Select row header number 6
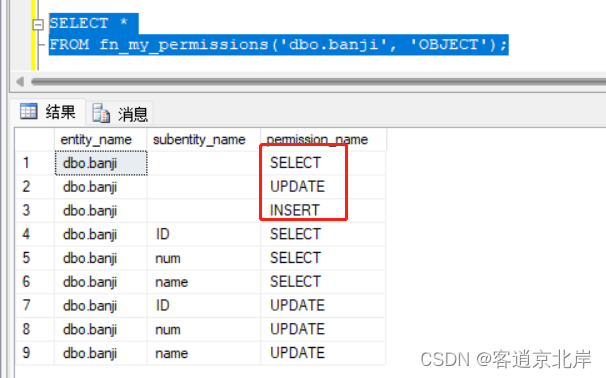Screen dimensions: 606x378 click(35, 282)
